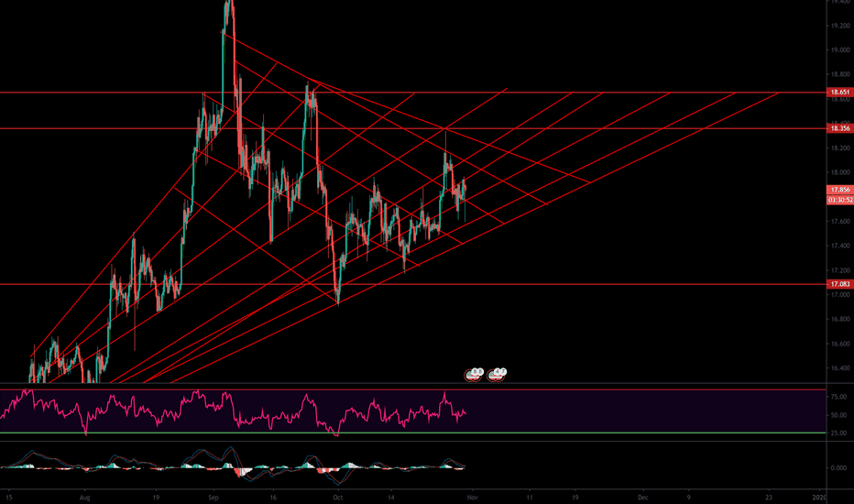The image size is (854, 504).
Task: Click the 17.200 price axis label
Action: tap(840, 270)
